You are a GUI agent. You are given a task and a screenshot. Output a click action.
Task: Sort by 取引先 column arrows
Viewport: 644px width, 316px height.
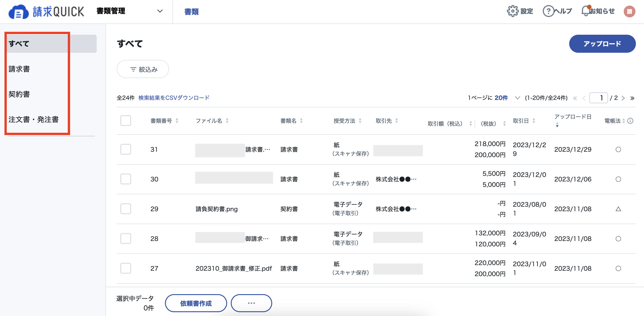click(x=397, y=121)
